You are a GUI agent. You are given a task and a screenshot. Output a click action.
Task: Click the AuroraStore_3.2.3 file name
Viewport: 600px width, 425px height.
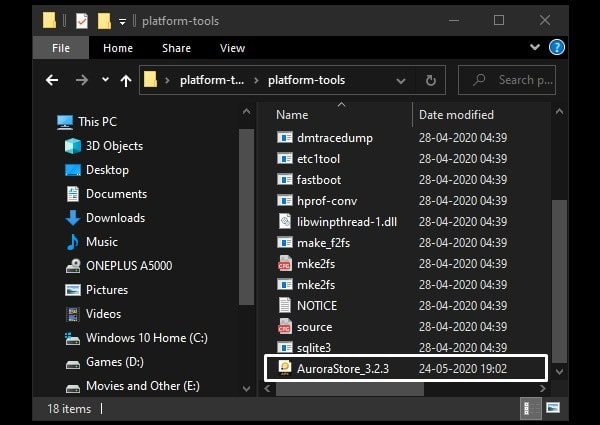pyautogui.click(x=343, y=369)
